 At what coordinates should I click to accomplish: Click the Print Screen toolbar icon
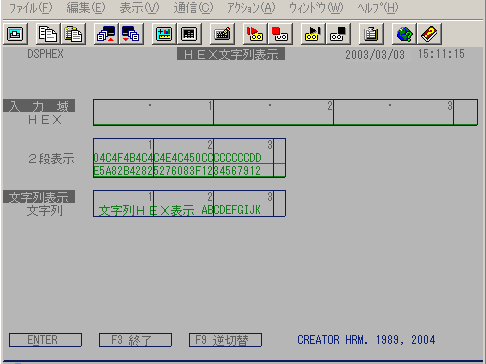coord(15,34)
